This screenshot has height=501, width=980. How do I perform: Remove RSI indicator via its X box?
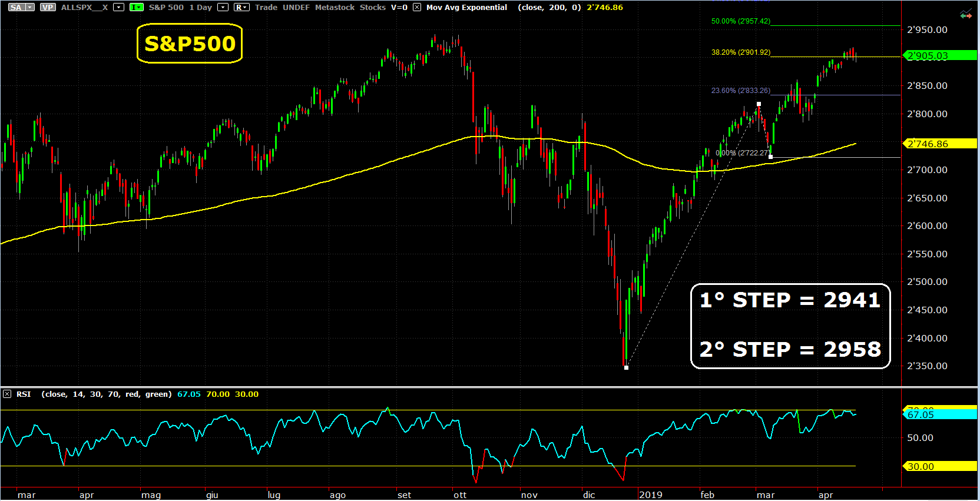click(7, 394)
